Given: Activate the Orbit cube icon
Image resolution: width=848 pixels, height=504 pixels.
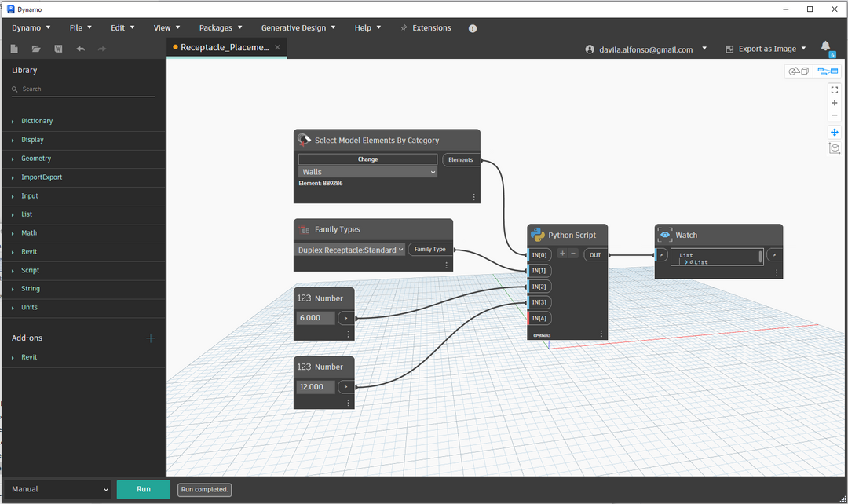Looking at the screenshot, I should (x=835, y=148).
